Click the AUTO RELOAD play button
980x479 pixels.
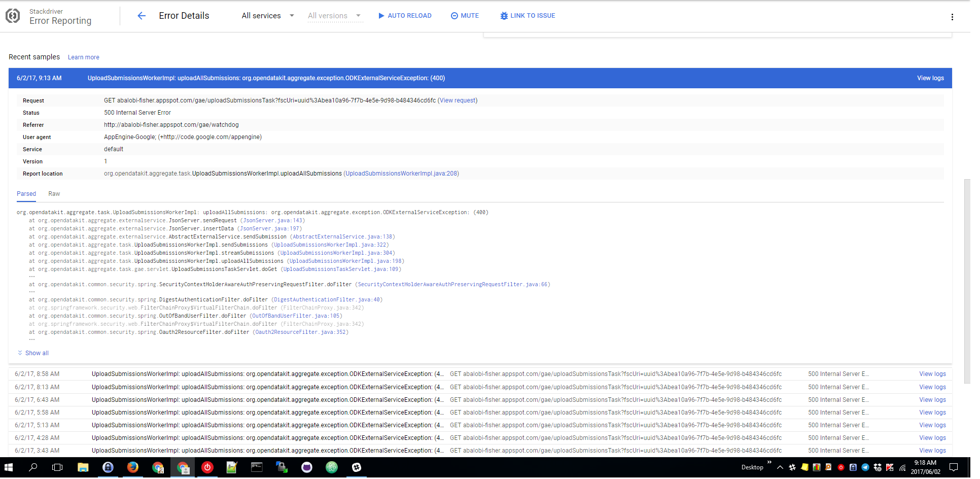coord(405,16)
